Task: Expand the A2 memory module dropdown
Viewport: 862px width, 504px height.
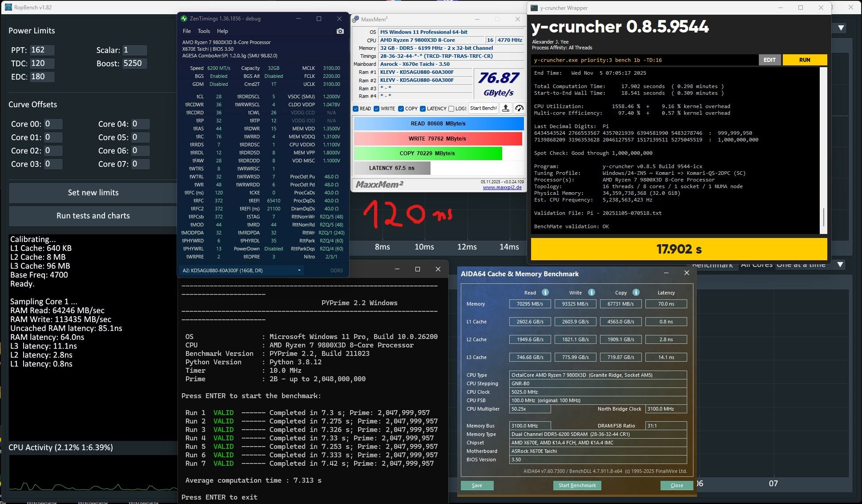Action: coord(299,270)
